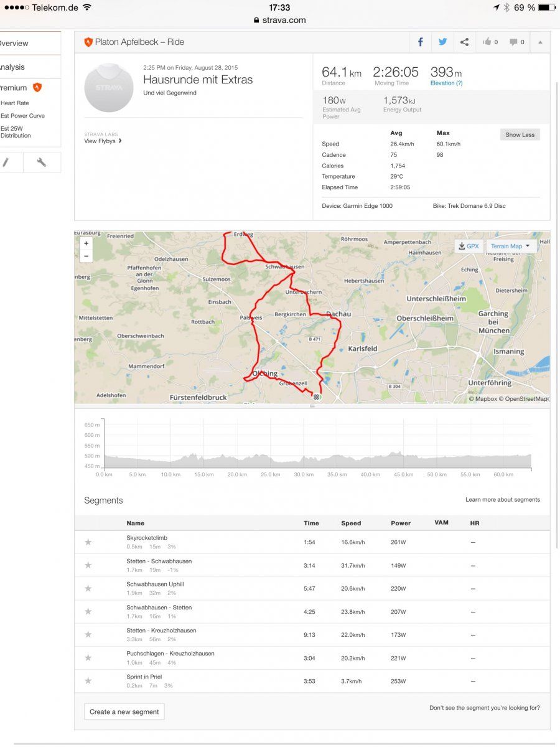Open the Terrain Map dropdown
This screenshot has width=560, height=747.
click(510, 247)
